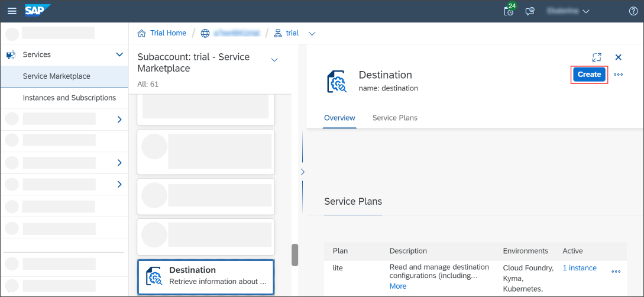Expand the sidebar item below Instances and Subscriptions

point(119,120)
